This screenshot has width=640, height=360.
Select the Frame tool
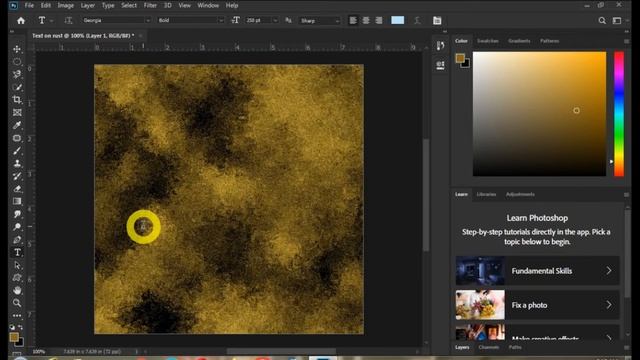17,112
